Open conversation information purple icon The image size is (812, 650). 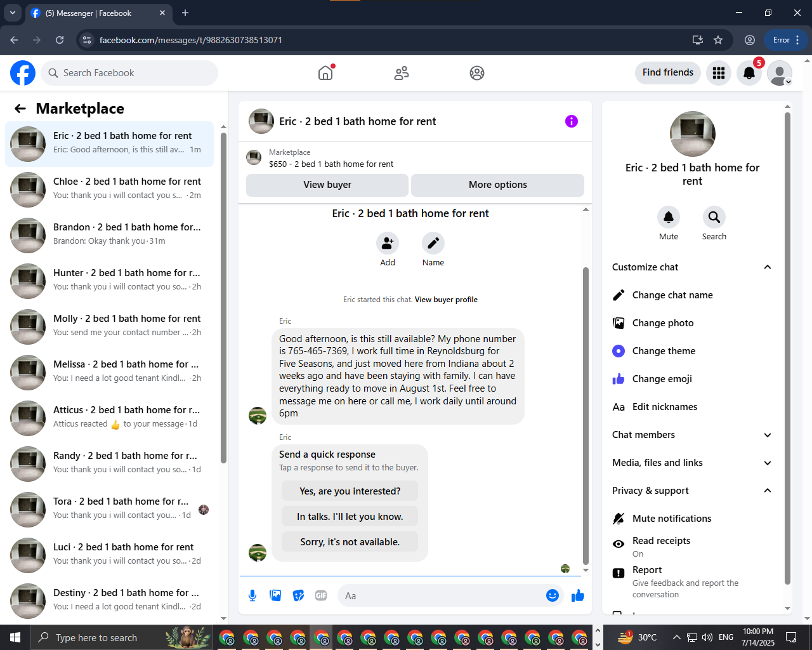tap(572, 121)
